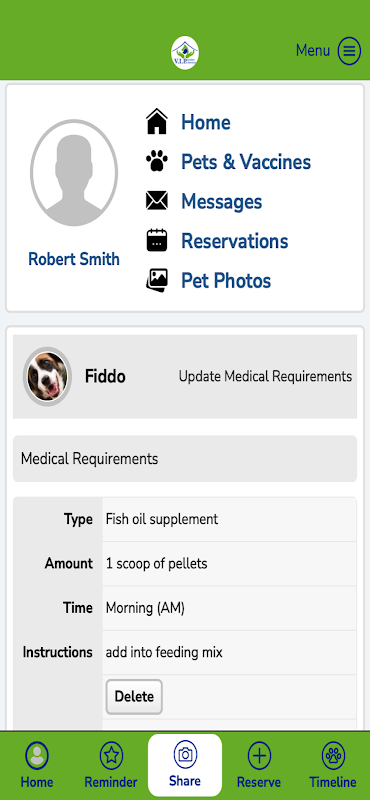The image size is (370, 800).
Task: Go to Home tab in bottom bar
Action: [x=37, y=765]
